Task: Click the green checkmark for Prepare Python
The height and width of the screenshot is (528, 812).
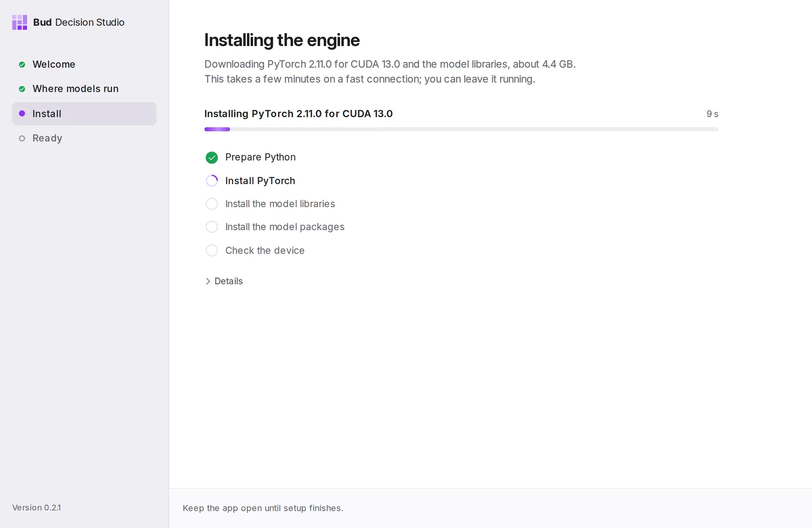Action: point(212,157)
